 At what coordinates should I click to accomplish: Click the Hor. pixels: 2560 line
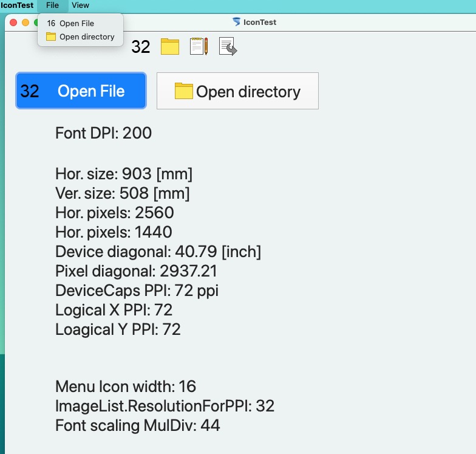[x=114, y=213]
